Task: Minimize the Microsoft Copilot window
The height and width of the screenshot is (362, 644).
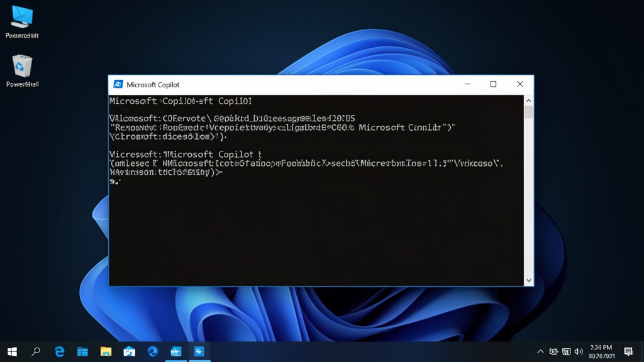Action: tap(467, 84)
